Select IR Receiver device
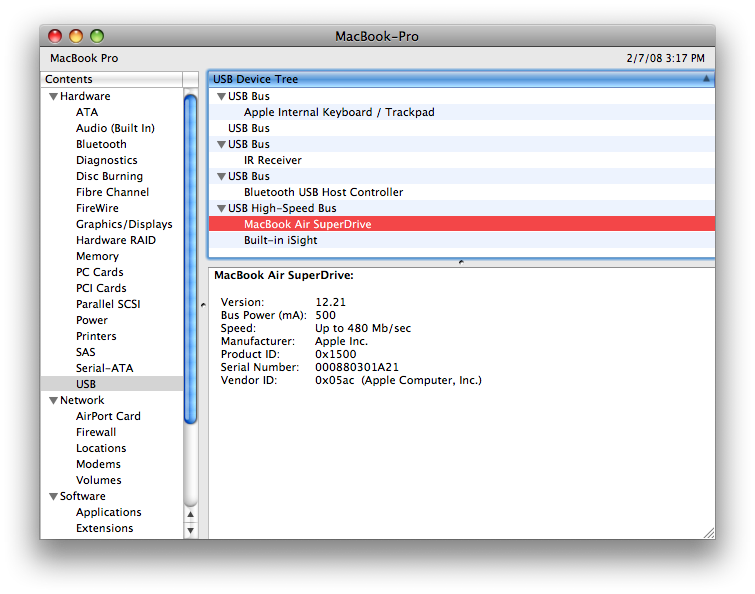The height and width of the screenshot is (594, 755). 461,160
